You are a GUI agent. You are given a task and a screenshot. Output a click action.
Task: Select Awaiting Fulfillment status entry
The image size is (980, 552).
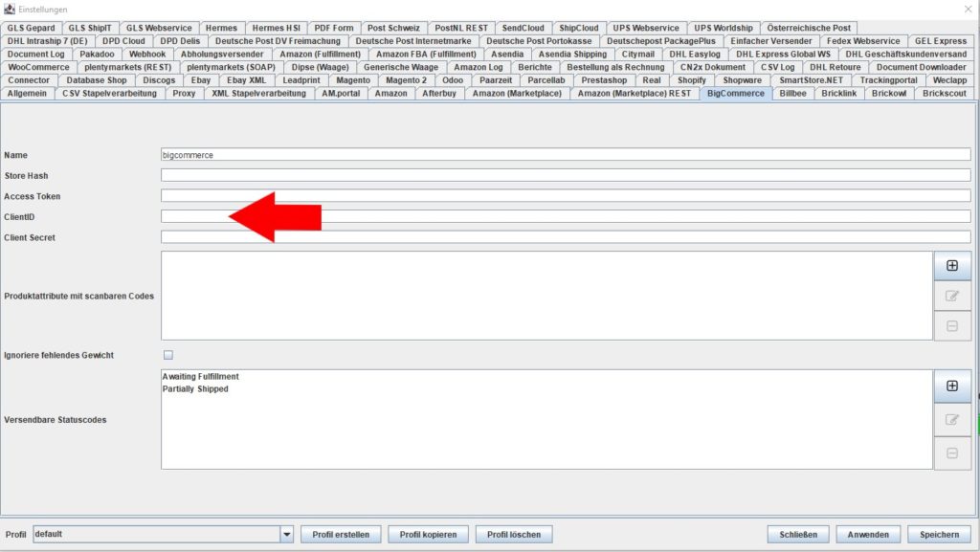click(x=200, y=377)
